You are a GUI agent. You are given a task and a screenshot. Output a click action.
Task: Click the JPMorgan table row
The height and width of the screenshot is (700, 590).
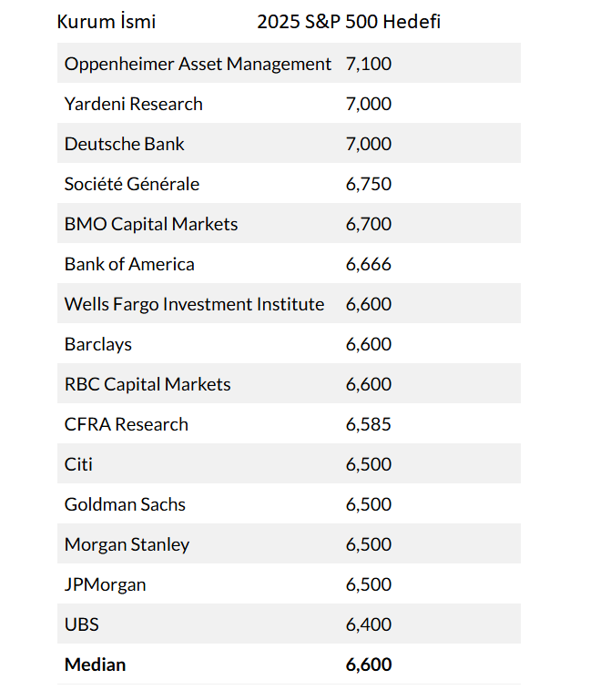(289, 583)
